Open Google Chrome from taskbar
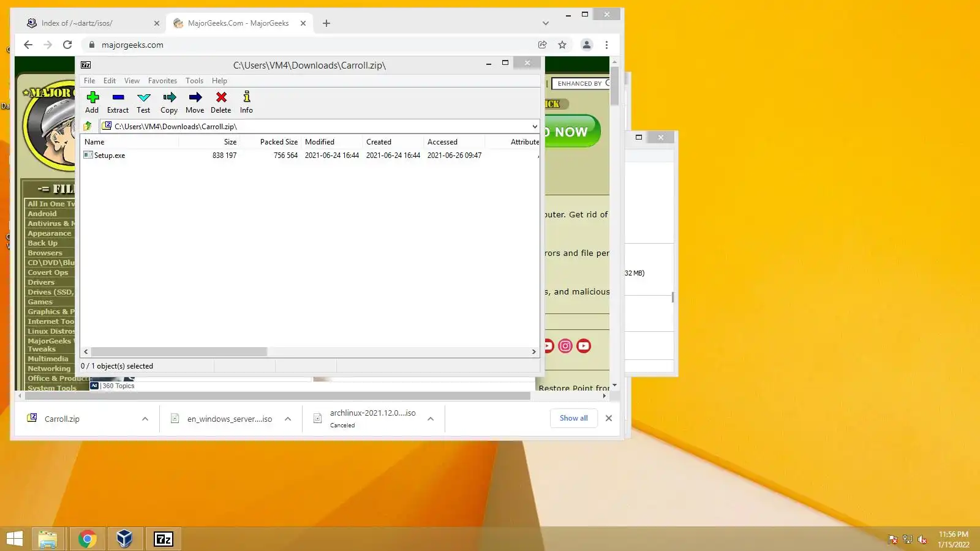The image size is (980, 551). [87, 539]
